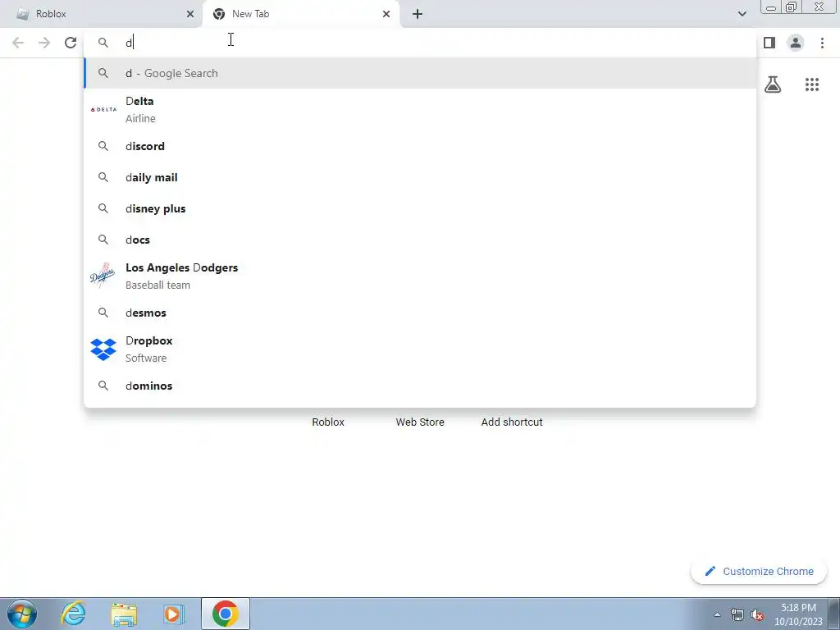Screen dimensions: 840x630
Task: Open the Google apps grid icon
Action: pyautogui.click(x=811, y=84)
